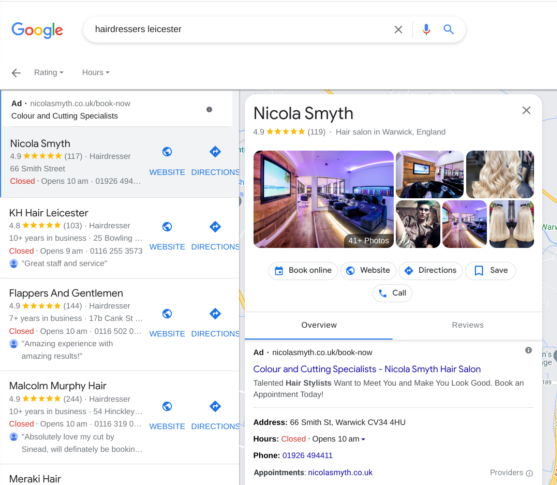This screenshot has height=485, width=557.
Task: Select the KH Hair Leicester listing
Action: [49, 213]
